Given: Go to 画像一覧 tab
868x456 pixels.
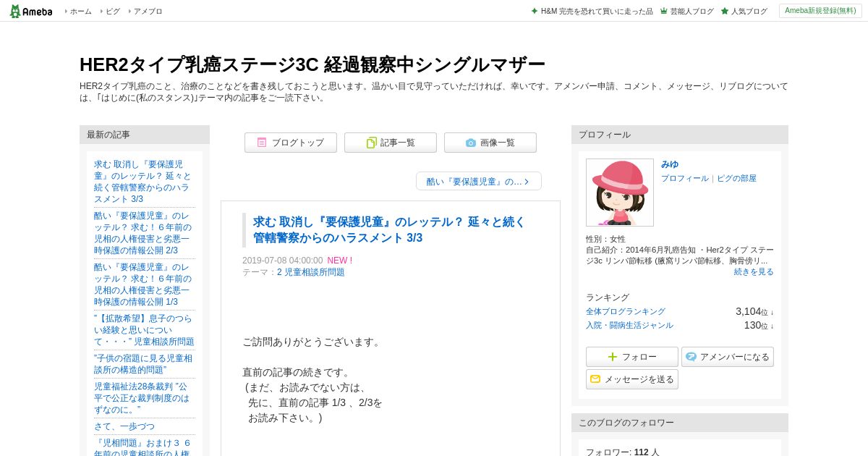Looking at the screenshot, I should pos(490,143).
